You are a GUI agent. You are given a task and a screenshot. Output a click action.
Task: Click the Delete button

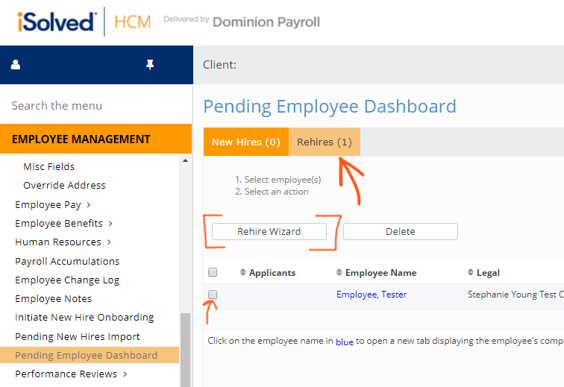pos(400,232)
